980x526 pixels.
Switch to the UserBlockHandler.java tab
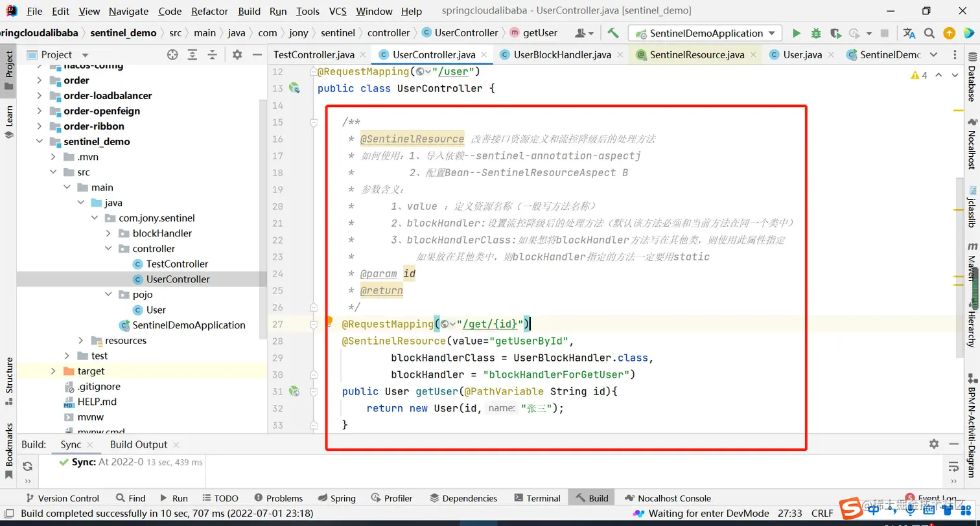[561, 55]
